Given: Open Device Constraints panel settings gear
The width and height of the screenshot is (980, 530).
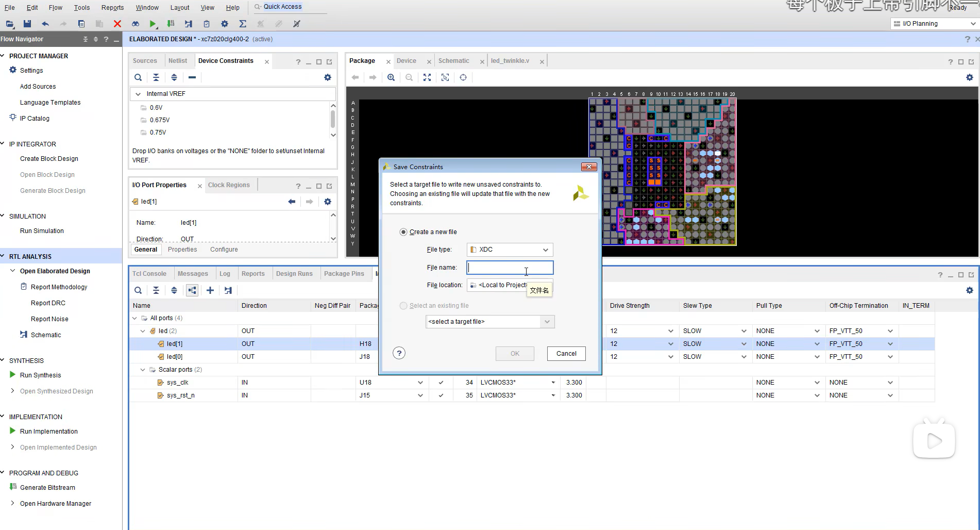Looking at the screenshot, I should pyautogui.click(x=328, y=77).
